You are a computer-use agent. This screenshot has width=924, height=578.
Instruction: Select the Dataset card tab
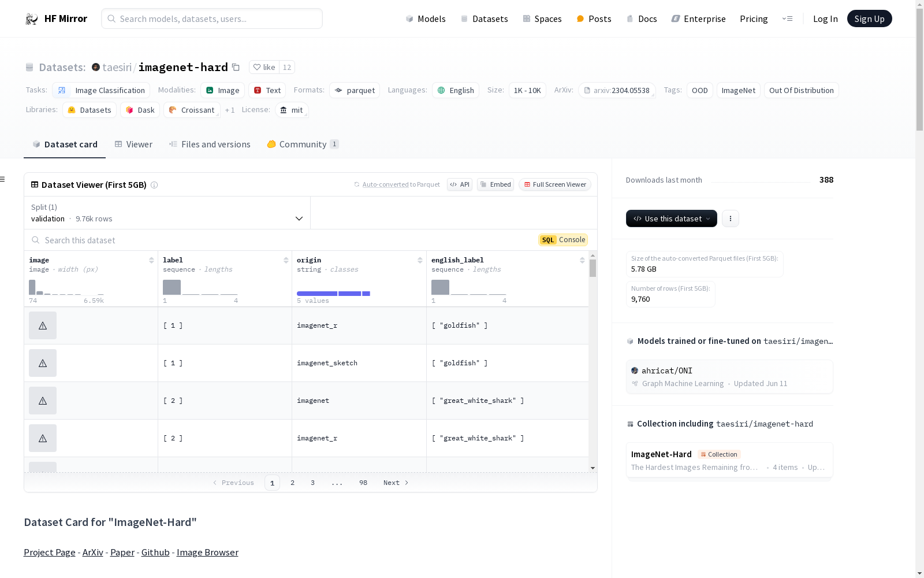65,144
